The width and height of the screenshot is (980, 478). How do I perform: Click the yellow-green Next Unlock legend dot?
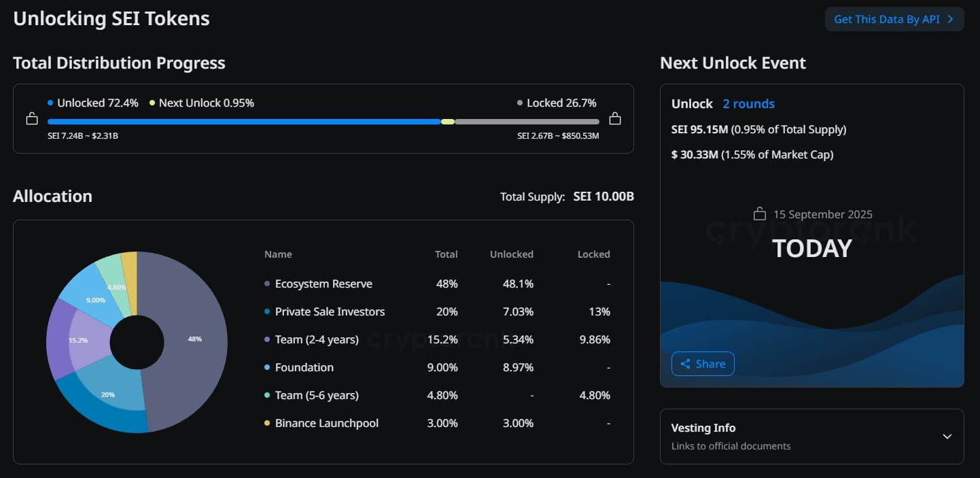[x=152, y=103]
